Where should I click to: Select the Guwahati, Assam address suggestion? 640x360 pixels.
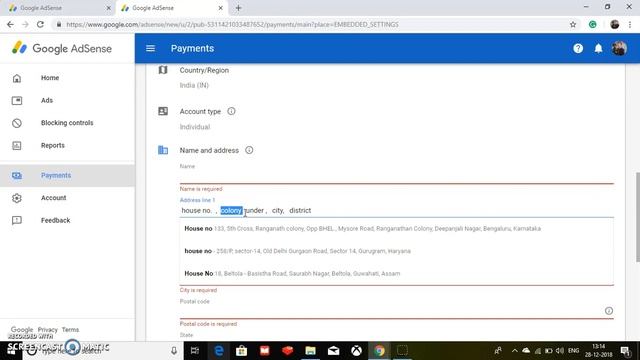pos(396,273)
